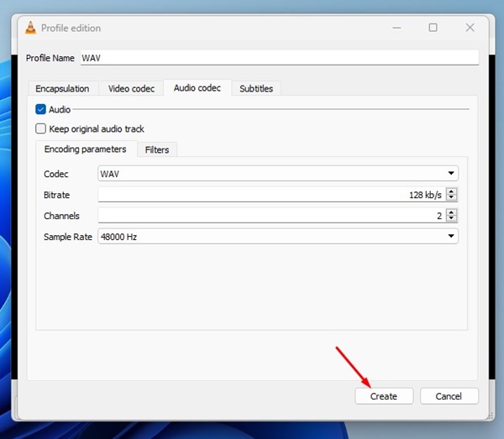504x439 pixels.
Task: Minimize the Profile edition window
Action: (x=396, y=28)
